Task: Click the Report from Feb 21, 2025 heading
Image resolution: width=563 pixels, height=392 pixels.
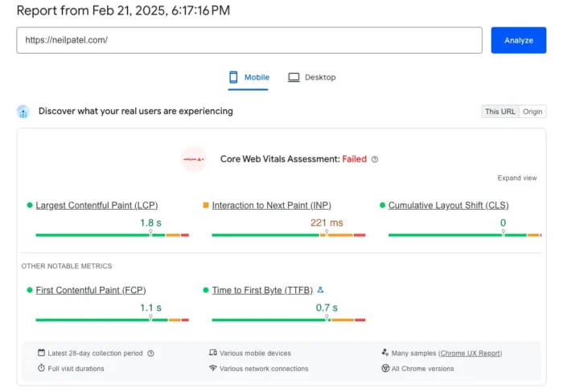Action: [123, 10]
